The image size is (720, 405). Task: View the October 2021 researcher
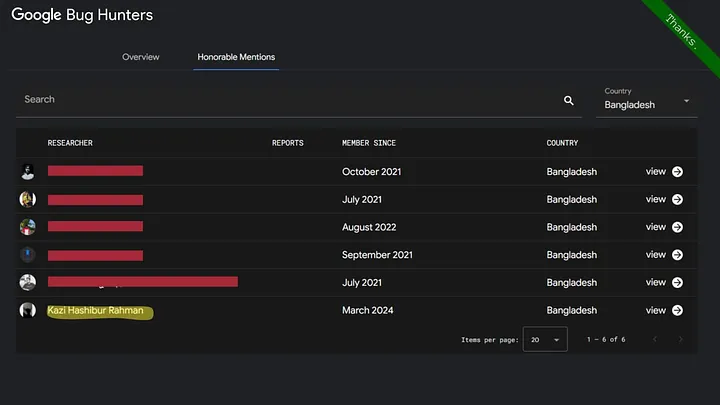click(x=656, y=172)
